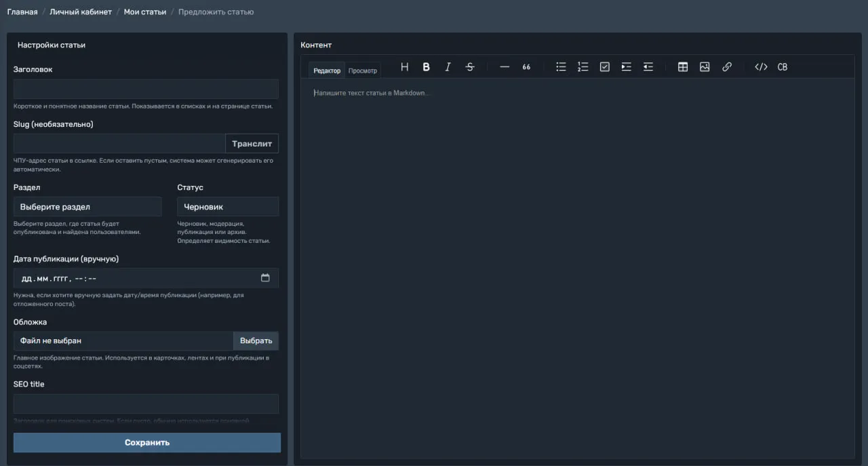Insert a table into the article

click(x=683, y=67)
